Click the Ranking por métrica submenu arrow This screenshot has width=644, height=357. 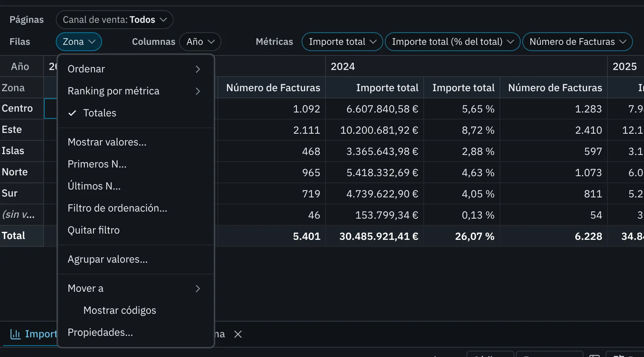pyautogui.click(x=198, y=91)
